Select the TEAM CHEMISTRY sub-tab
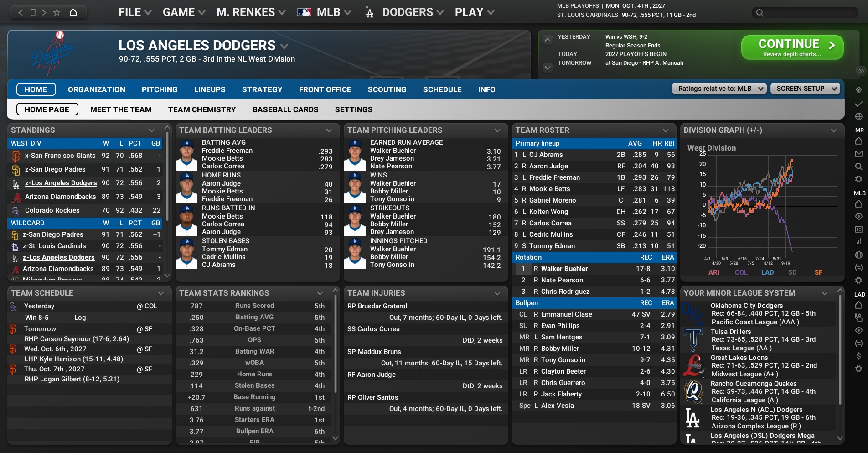This screenshot has width=868, height=453. click(x=202, y=109)
